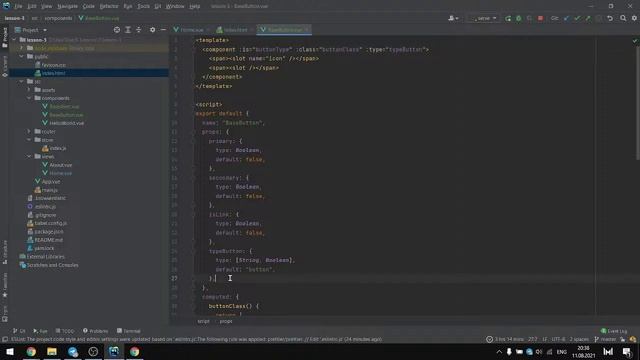Open the run configuration 'serve' dropdown
This screenshot has height=360, width=640.
coord(484,18)
